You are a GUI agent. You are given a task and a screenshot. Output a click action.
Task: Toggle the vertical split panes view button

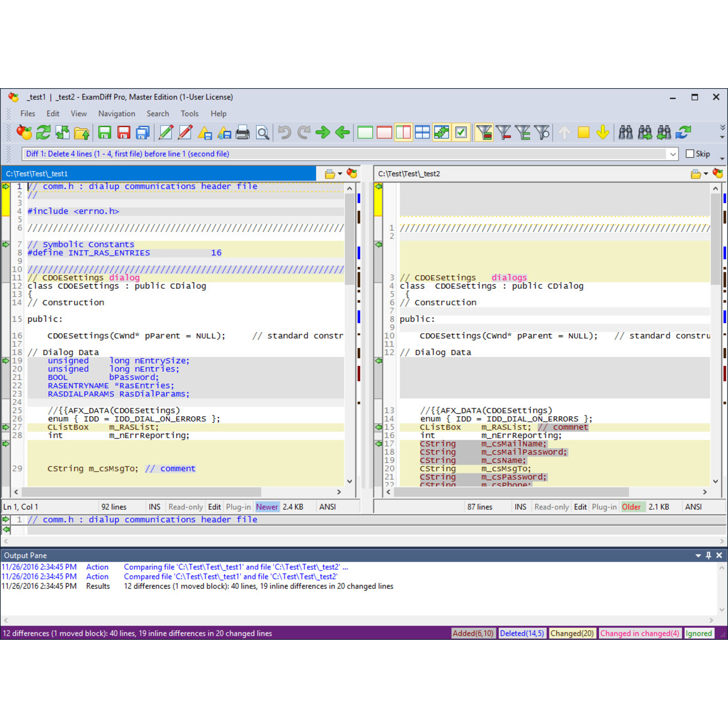[403, 133]
